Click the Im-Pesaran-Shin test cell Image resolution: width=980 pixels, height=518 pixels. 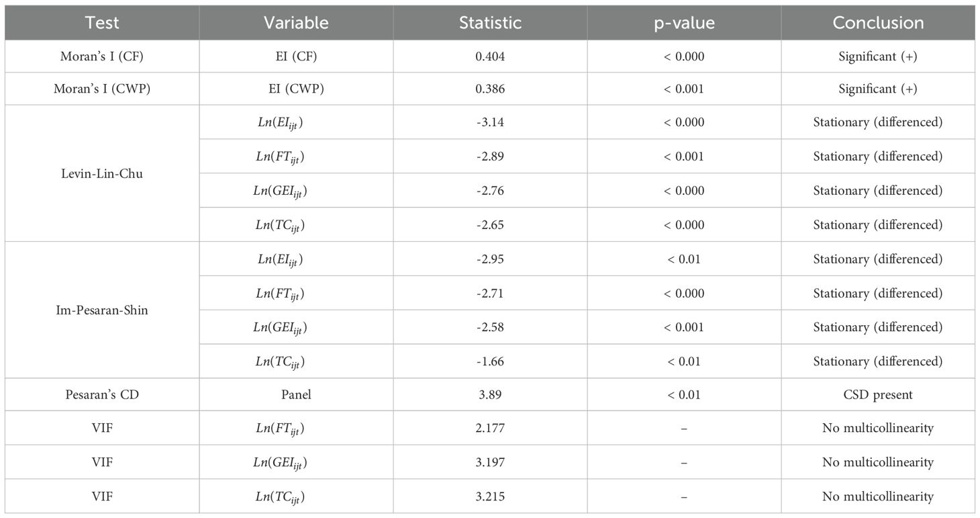tap(102, 310)
